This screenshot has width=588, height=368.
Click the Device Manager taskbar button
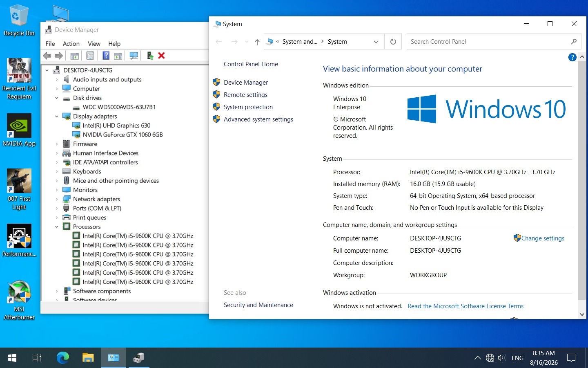coord(139,358)
